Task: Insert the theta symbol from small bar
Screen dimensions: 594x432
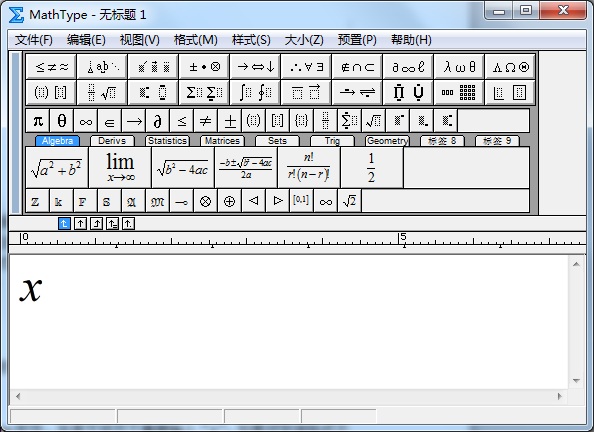Action: click(x=62, y=121)
